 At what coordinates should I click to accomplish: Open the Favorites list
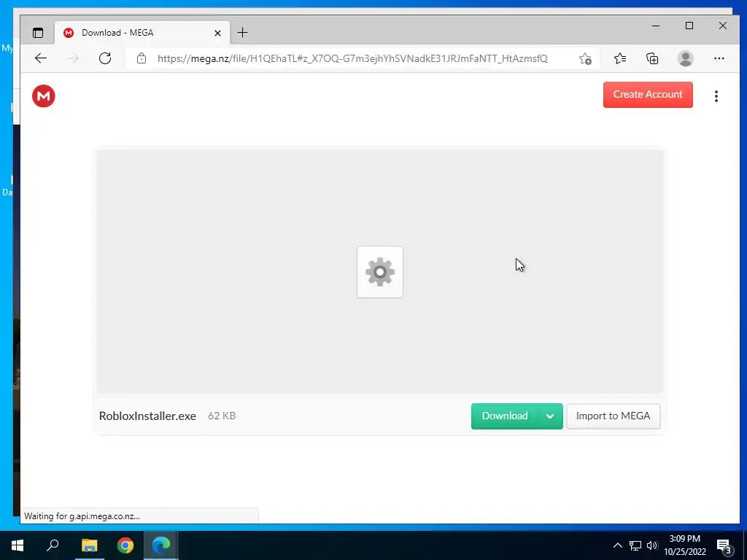[620, 58]
